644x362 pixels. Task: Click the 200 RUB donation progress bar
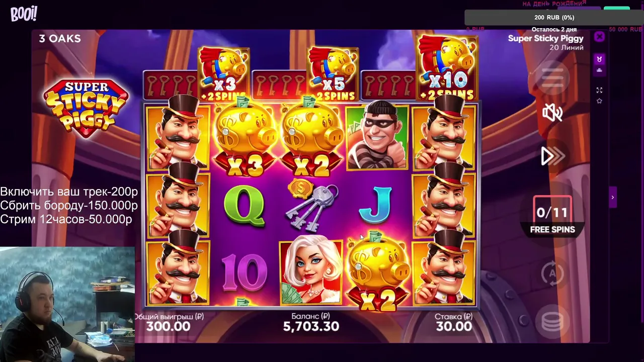click(554, 18)
